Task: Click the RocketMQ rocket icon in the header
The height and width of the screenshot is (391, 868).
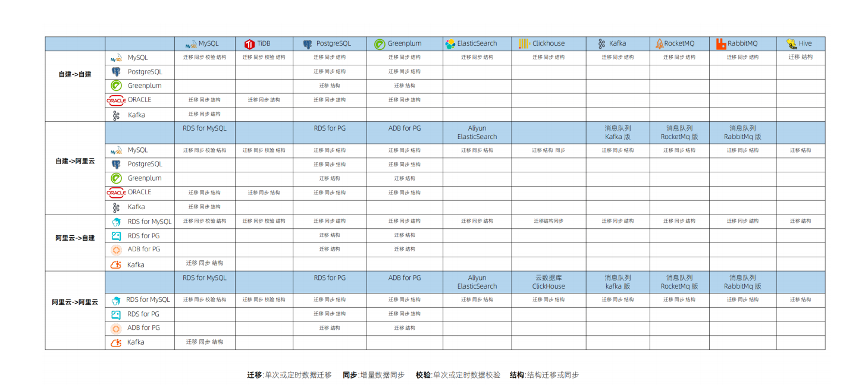Action: pos(659,44)
